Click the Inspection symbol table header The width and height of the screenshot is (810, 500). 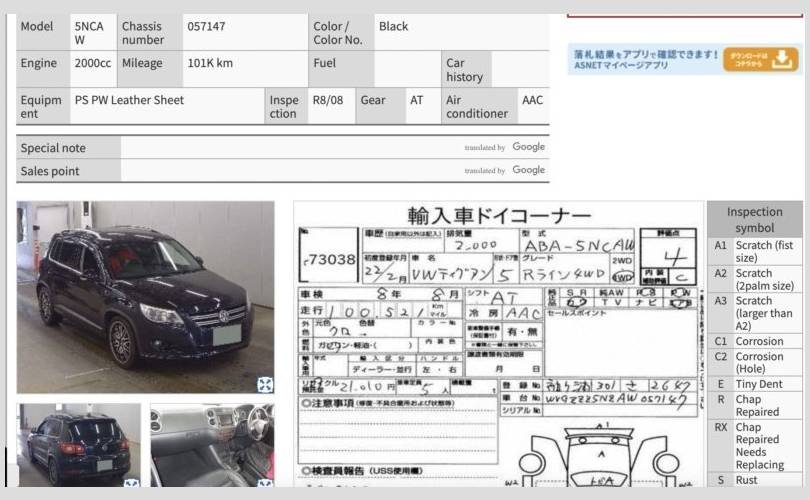click(x=755, y=220)
